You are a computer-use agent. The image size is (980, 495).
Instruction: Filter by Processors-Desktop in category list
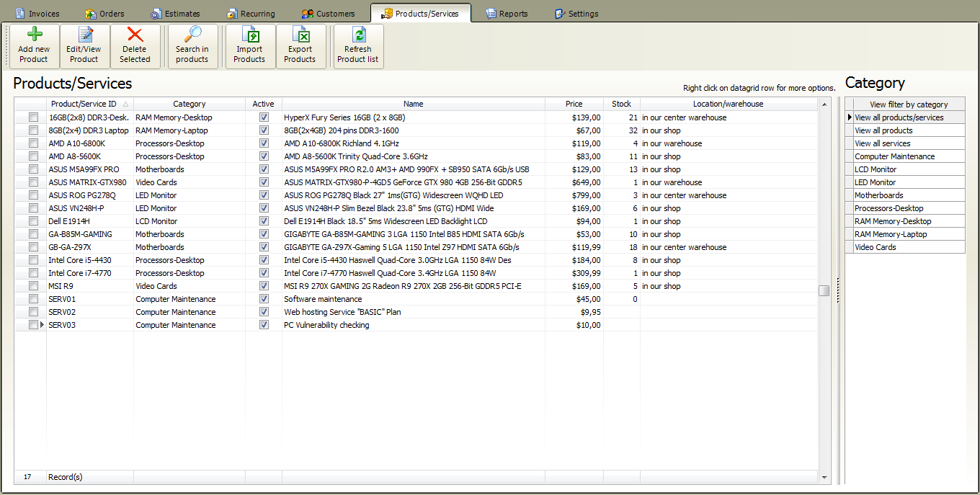coord(909,208)
